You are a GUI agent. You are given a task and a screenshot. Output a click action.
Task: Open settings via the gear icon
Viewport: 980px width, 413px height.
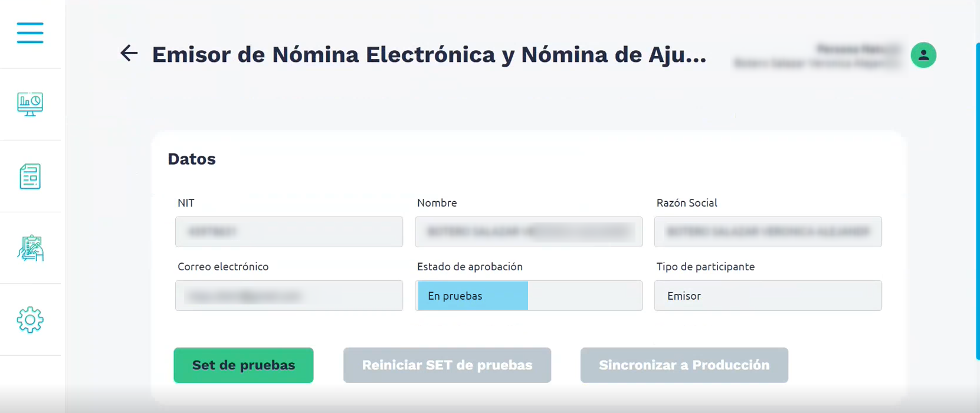coord(30,320)
